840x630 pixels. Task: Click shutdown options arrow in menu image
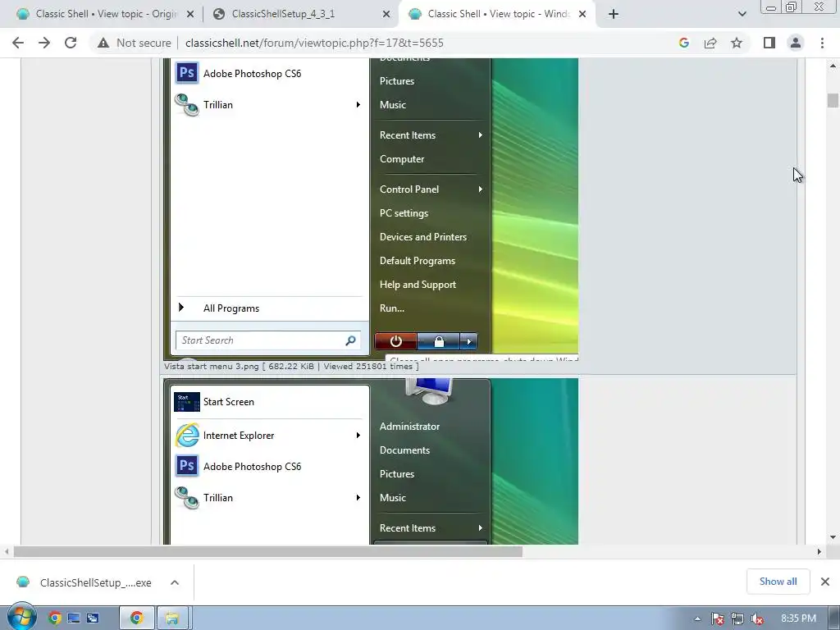coord(468,341)
